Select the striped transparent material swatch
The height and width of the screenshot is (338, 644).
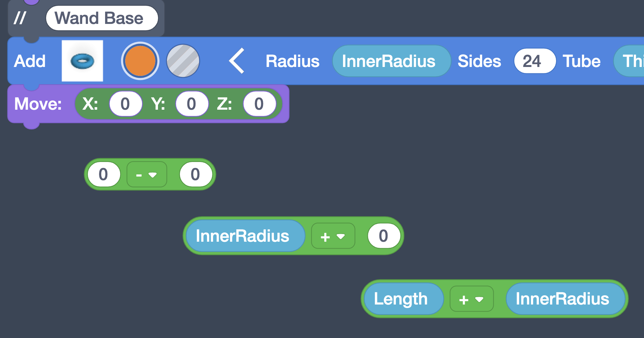pyautogui.click(x=183, y=61)
